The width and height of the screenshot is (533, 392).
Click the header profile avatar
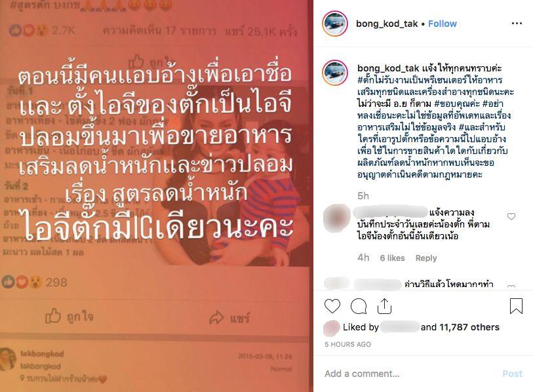[335, 23]
